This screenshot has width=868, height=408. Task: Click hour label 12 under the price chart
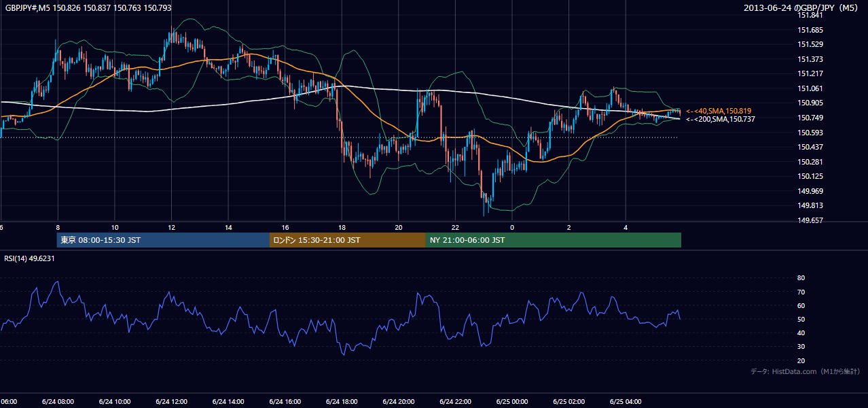click(x=172, y=227)
